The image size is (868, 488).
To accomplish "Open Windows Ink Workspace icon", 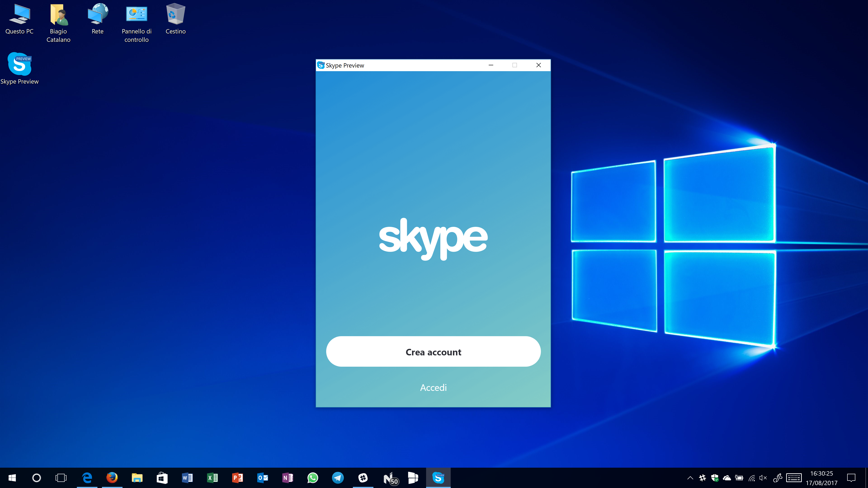I will point(777,478).
